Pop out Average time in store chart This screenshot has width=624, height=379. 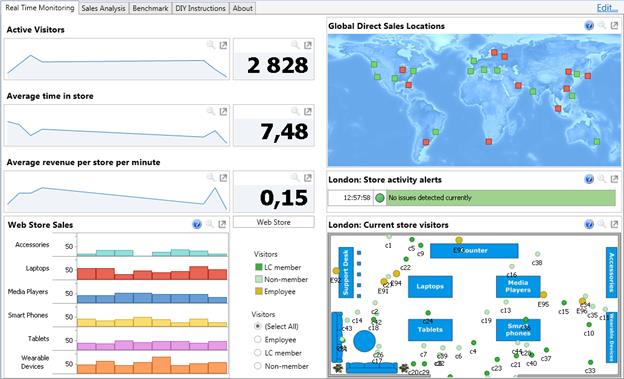[x=223, y=111]
